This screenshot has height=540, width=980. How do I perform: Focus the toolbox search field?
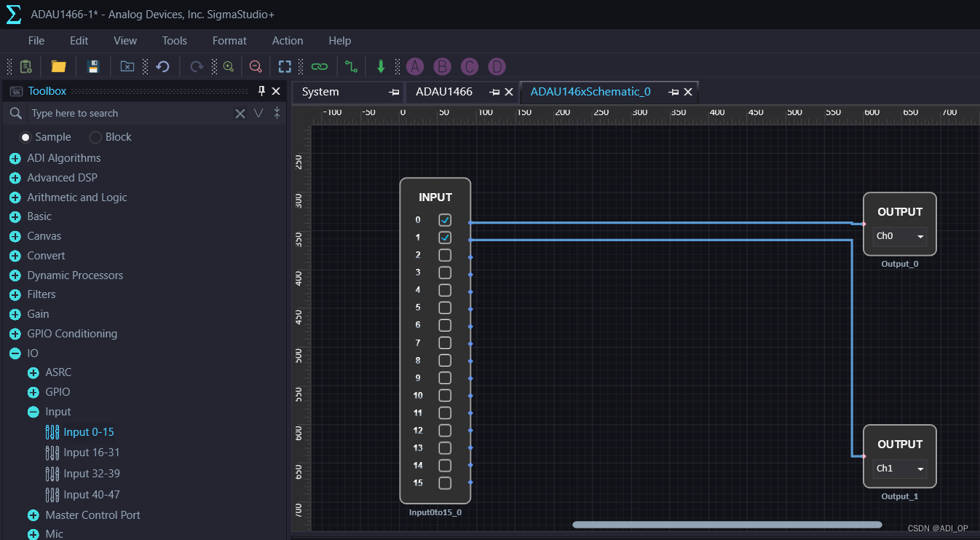(131, 113)
